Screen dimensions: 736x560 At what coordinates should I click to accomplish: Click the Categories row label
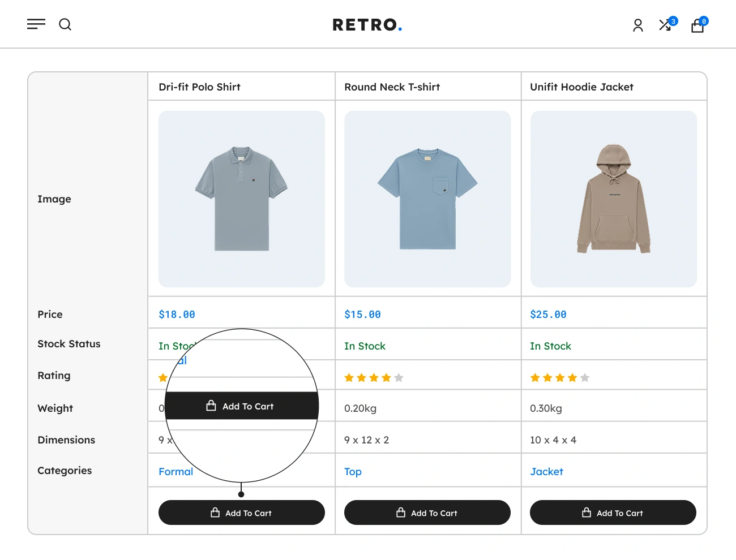point(65,471)
